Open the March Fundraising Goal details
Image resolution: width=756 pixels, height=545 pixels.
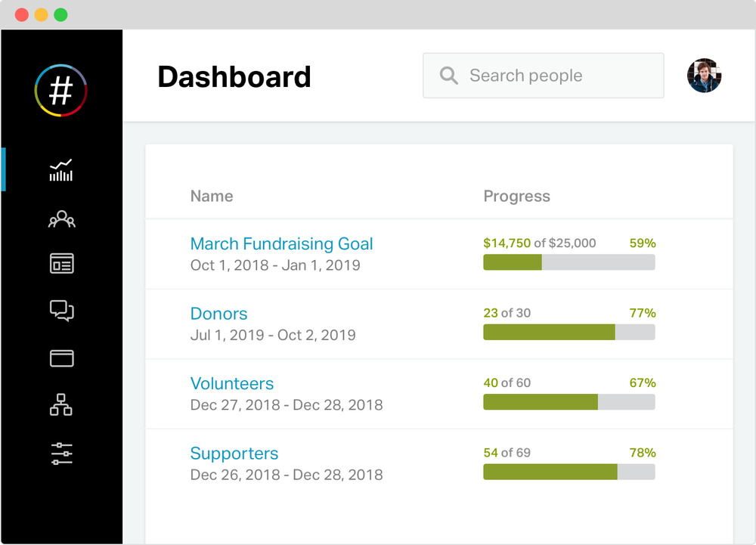pos(281,243)
